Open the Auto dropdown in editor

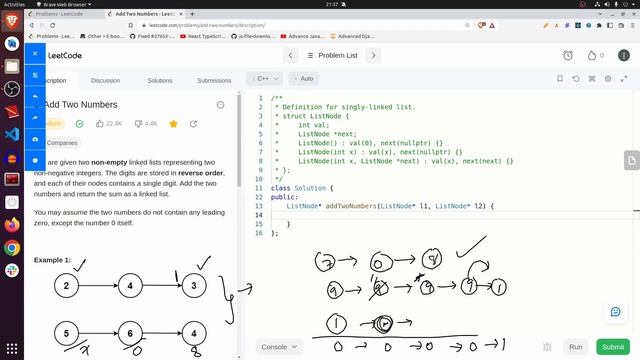[x=304, y=78]
